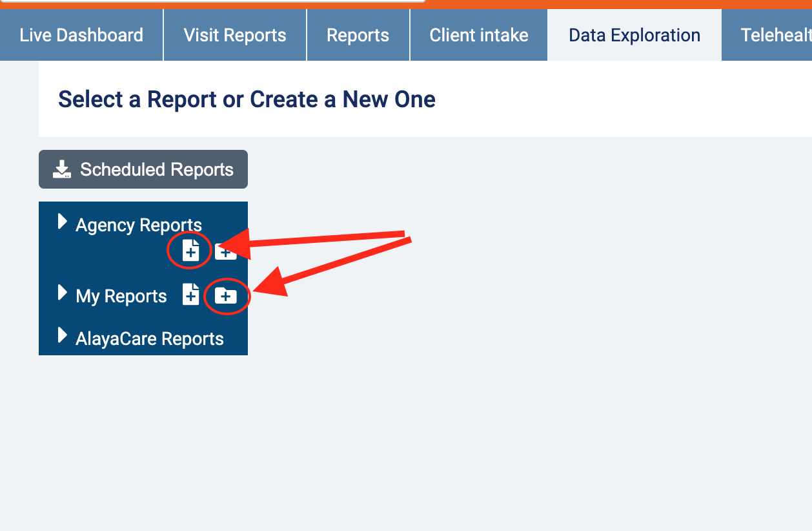Create a new folder in Agency Reports
The image size is (812, 531).
[x=227, y=253]
